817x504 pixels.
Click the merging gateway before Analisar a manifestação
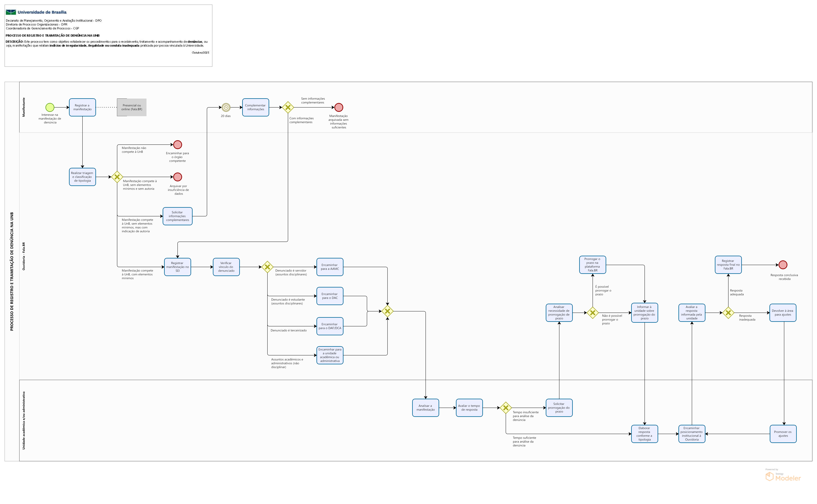point(387,311)
